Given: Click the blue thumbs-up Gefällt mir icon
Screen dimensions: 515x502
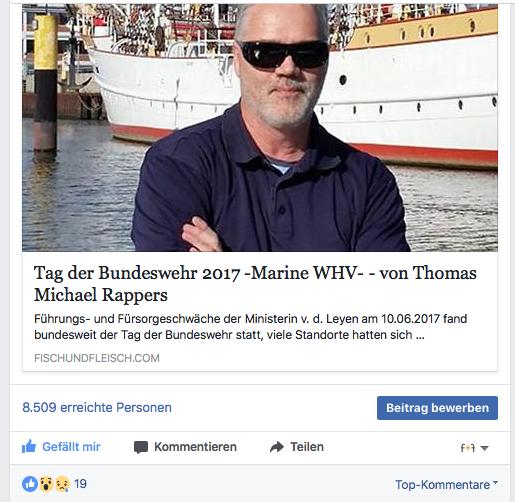Looking at the screenshot, I should [29, 446].
